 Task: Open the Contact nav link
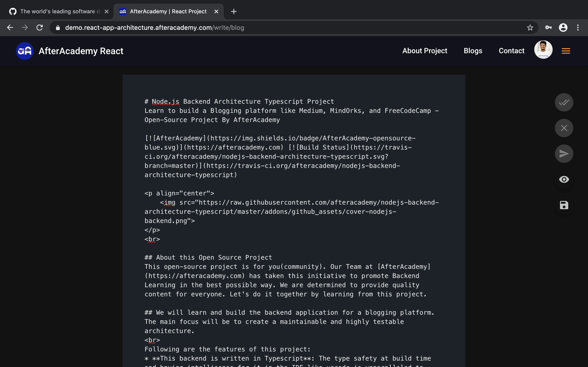coord(511,51)
